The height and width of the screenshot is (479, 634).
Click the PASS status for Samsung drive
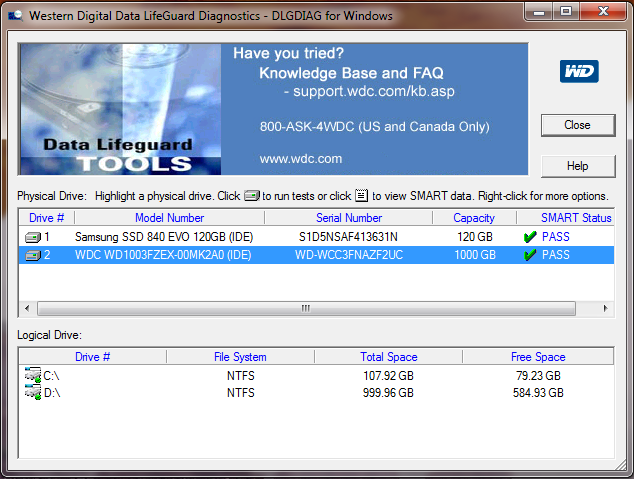556,237
